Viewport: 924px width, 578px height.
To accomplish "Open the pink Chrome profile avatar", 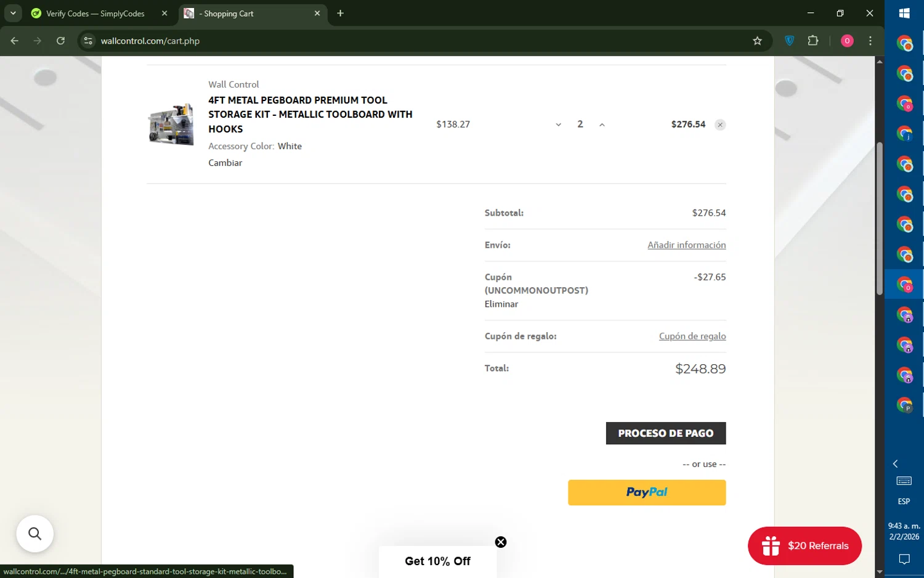I will point(847,41).
